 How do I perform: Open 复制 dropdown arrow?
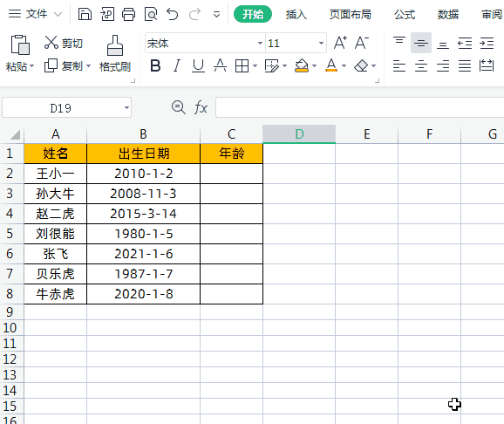click(88, 66)
